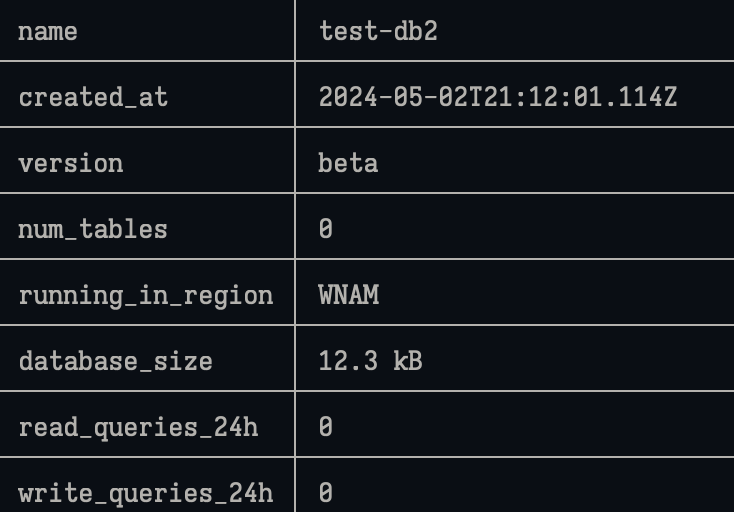The image size is (734, 512).
Task: Click the write_queries_24h label
Action: point(146,494)
